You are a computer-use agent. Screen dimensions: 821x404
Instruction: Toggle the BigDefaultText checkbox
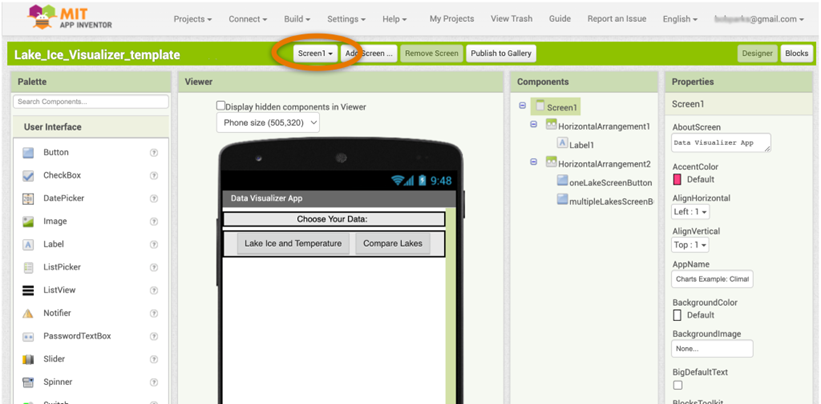[x=678, y=385]
